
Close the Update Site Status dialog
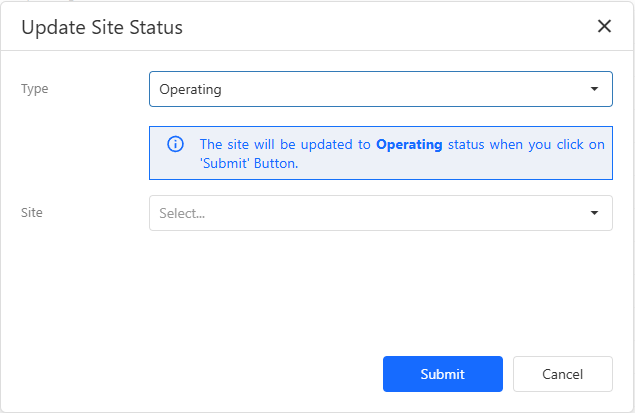[604, 26]
